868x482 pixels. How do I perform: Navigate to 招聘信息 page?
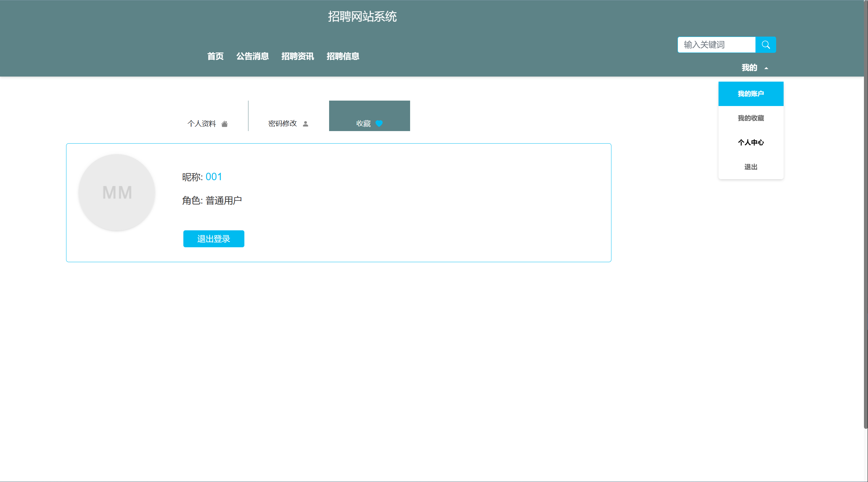point(343,56)
